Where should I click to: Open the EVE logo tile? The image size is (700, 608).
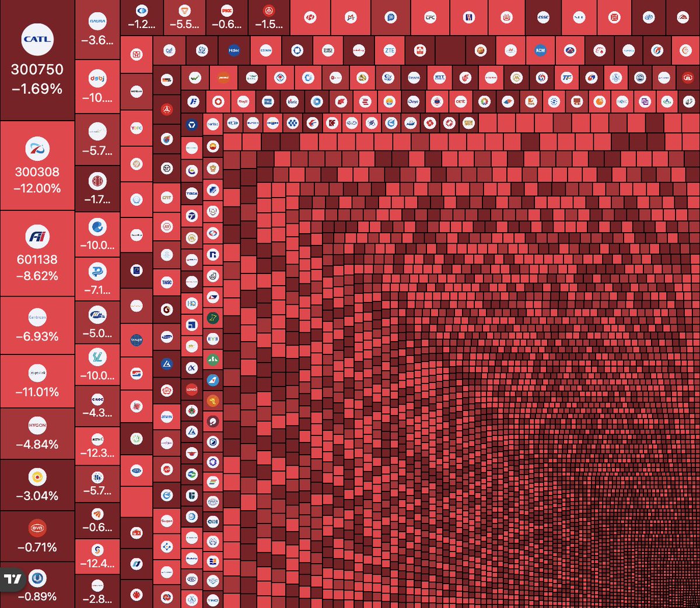coord(213,339)
